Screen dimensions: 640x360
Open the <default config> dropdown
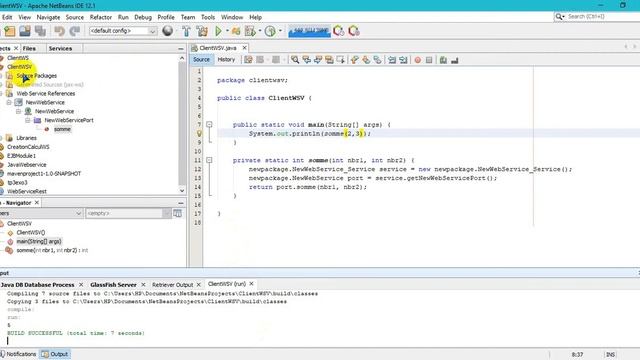123,31
